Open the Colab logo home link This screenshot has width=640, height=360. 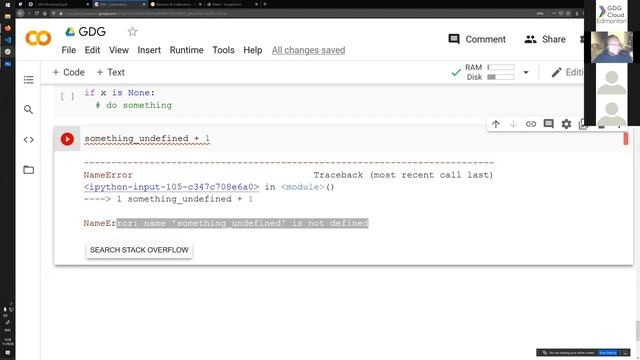tap(38, 38)
